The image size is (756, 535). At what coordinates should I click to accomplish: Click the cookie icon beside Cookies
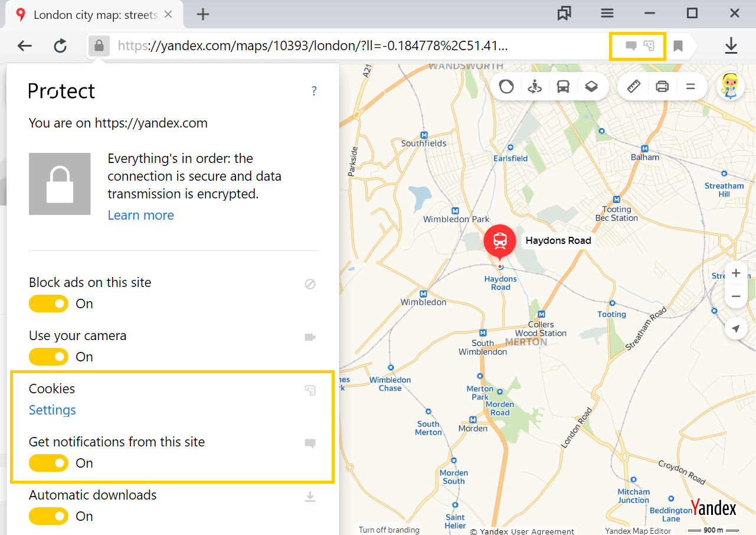(x=310, y=390)
